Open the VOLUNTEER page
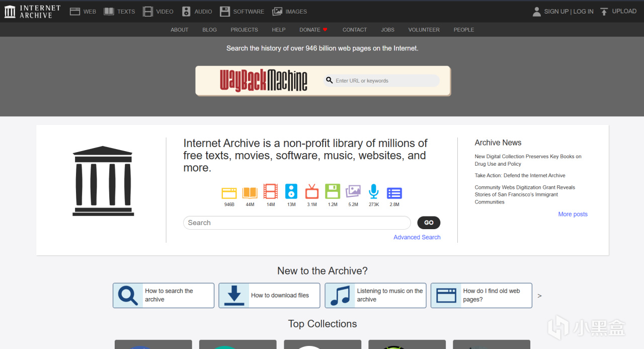 pyautogui.click(x=424, y=30)
